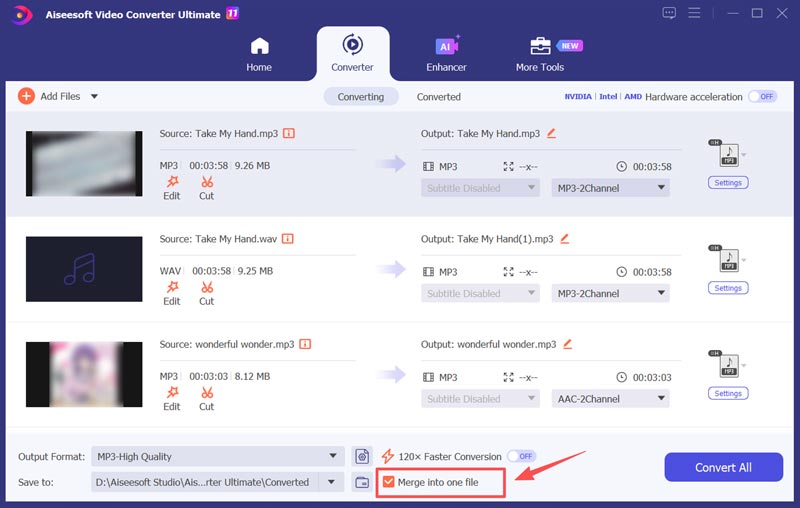Click the Aiseesoft app logo
The height and width of the screenshot is (508, 800).
[x=21, y=15]
